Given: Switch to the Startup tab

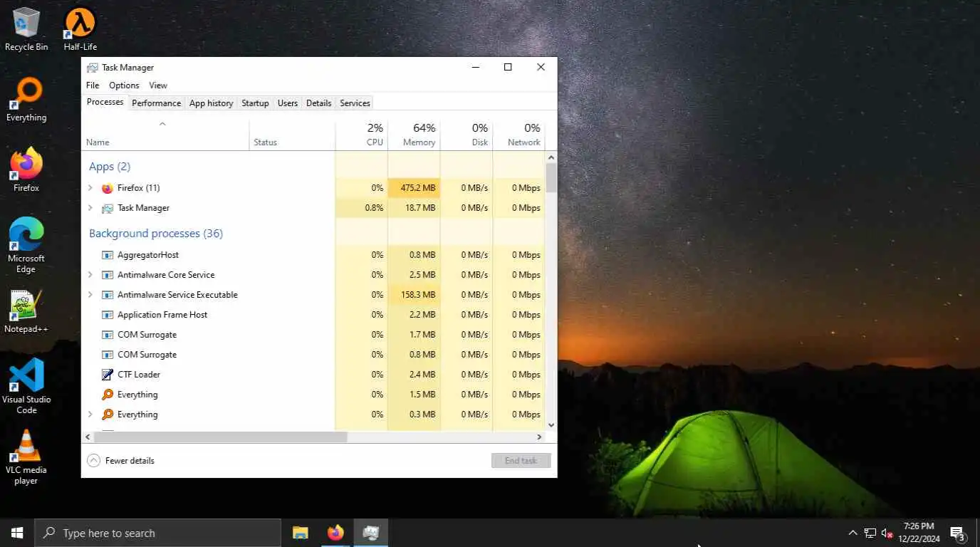Looking at the screenshot, I should [x=255, y=103].
